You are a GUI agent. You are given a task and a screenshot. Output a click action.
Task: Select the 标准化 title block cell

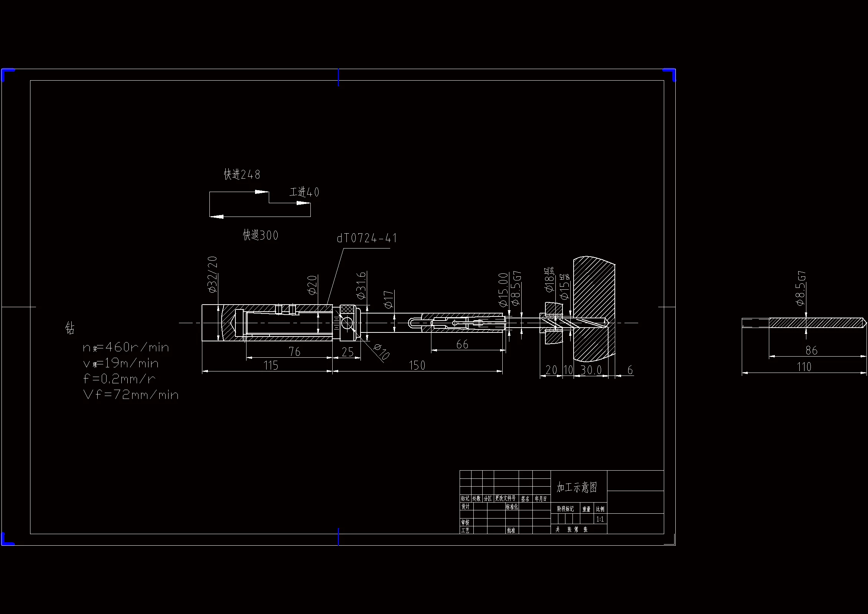(512, 507)
